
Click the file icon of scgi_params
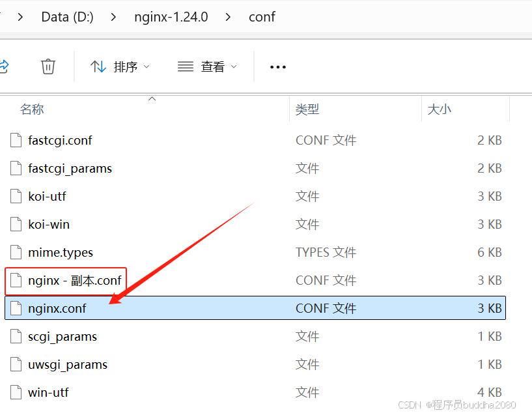[16, 337]
